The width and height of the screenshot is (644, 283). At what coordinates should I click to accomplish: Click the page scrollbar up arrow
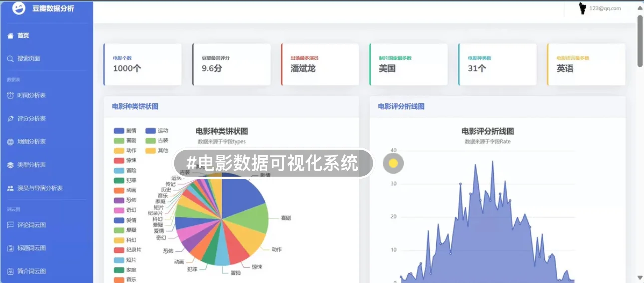640,8
